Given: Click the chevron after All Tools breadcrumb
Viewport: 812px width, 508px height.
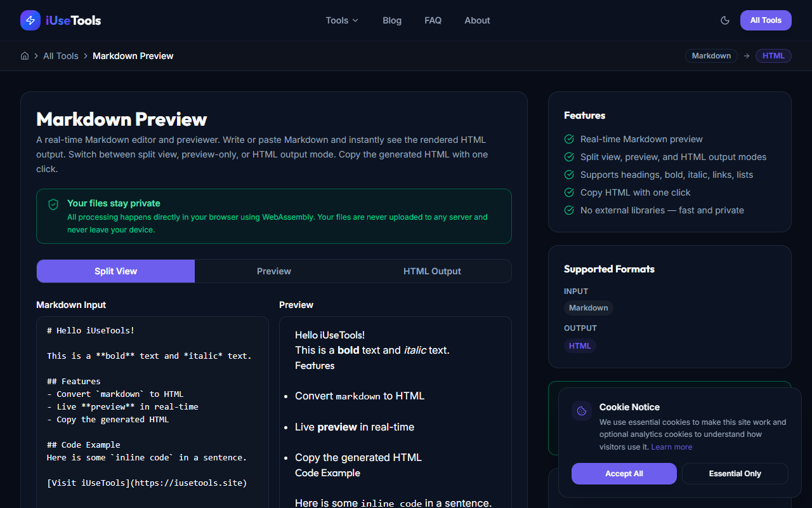Looking at the screenshot, I should pos(84,56).
